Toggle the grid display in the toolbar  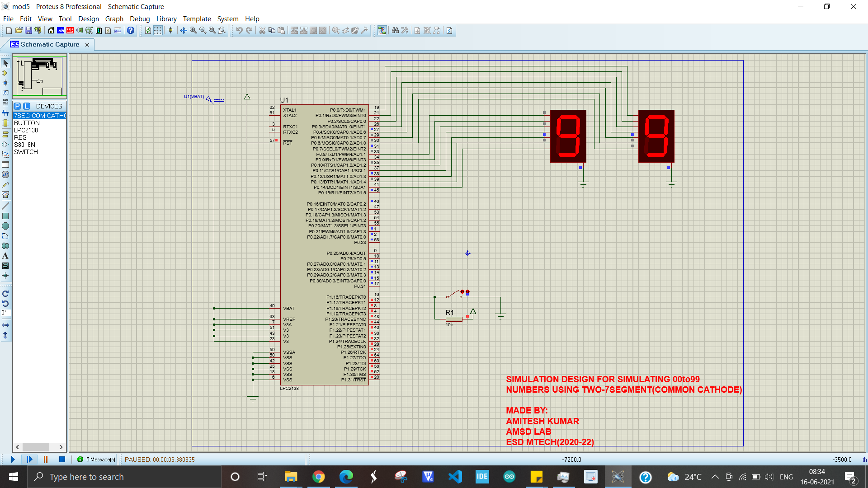(157, 30)
